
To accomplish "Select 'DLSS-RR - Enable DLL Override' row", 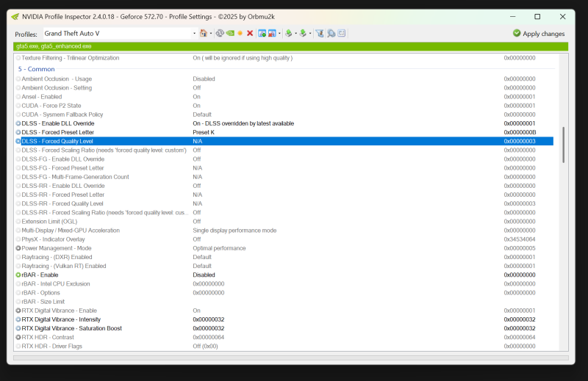I will 284,186.
